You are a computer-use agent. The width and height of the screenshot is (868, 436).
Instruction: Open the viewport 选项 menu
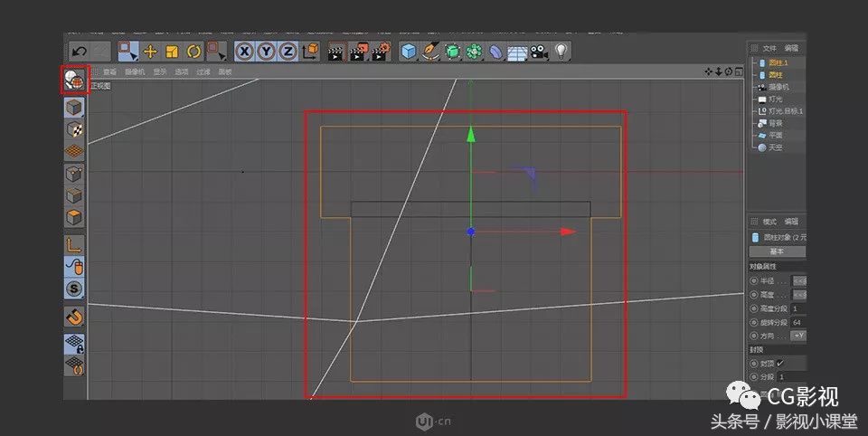point(182,72)
